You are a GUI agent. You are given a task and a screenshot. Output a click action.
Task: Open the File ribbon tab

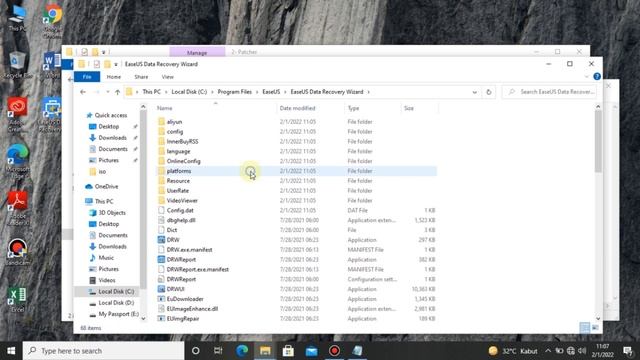tap(87, 77)
